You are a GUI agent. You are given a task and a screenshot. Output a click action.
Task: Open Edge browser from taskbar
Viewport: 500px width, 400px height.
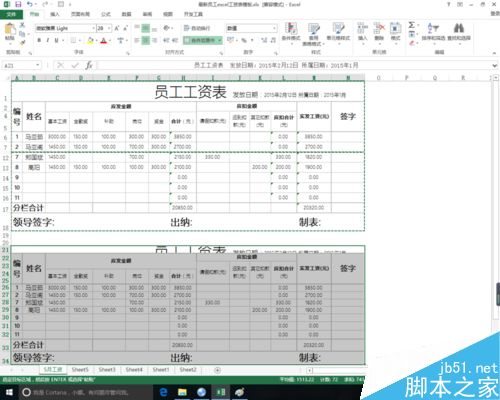coord(163,392)
